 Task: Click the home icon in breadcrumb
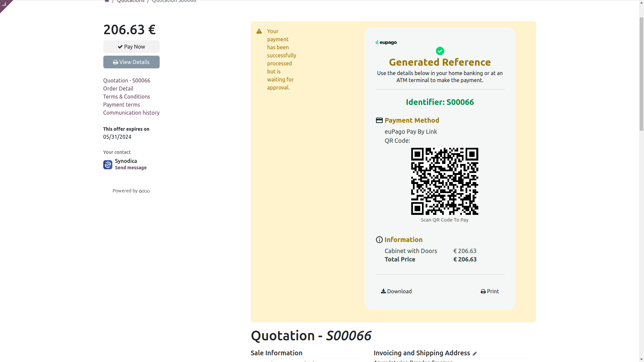coord(107,1)
